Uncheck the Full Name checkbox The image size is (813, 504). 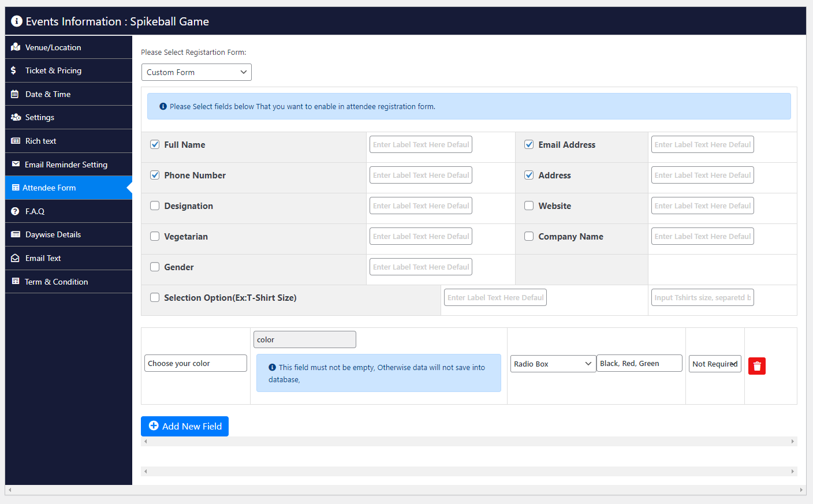pyautogui.click(x=155, y=145)
